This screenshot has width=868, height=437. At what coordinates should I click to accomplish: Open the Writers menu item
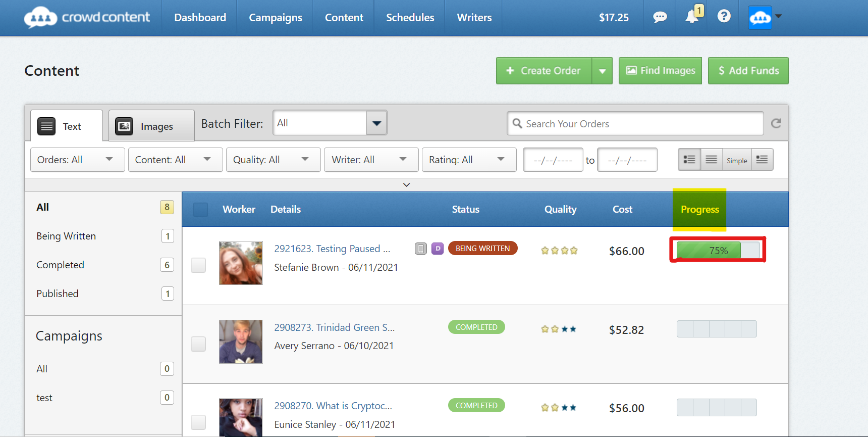coord(474,18)
